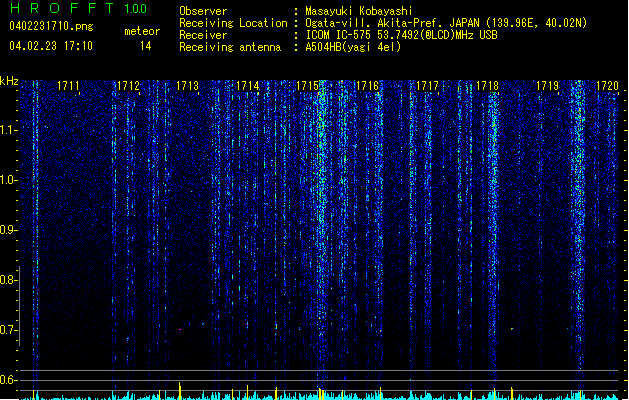
Task: Click the kHz axis unit label
Action: [9, 81]
